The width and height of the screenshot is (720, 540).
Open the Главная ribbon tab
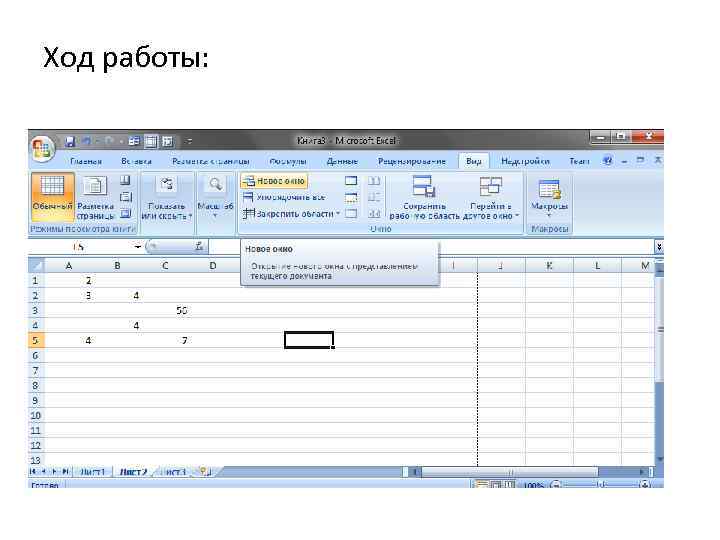point(86,161)
